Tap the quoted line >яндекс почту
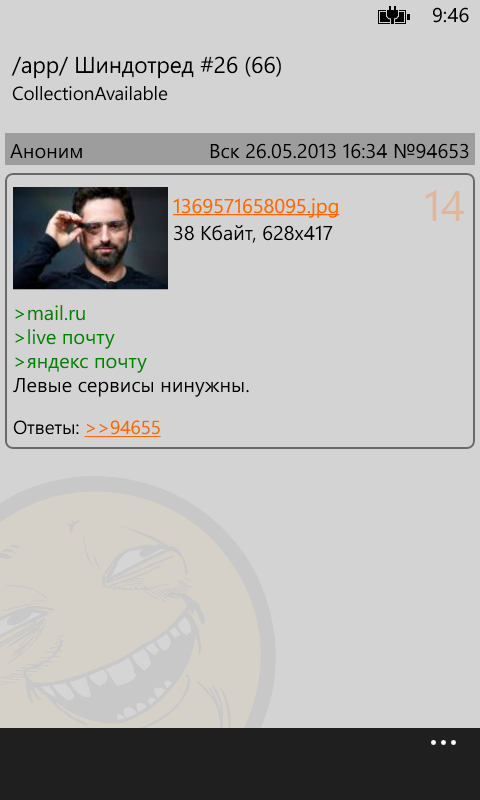This screenshot has width=480, height=800. pos(80,362)
